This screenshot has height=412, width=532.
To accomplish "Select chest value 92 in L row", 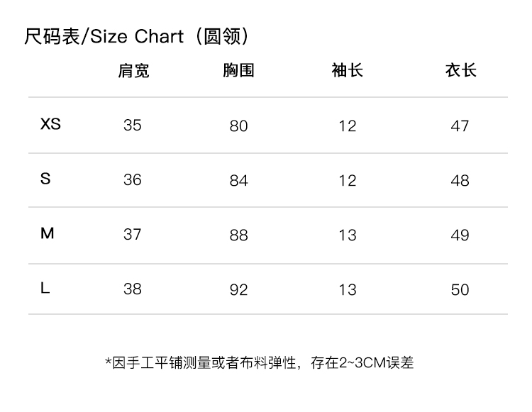I will pos(239,289).
